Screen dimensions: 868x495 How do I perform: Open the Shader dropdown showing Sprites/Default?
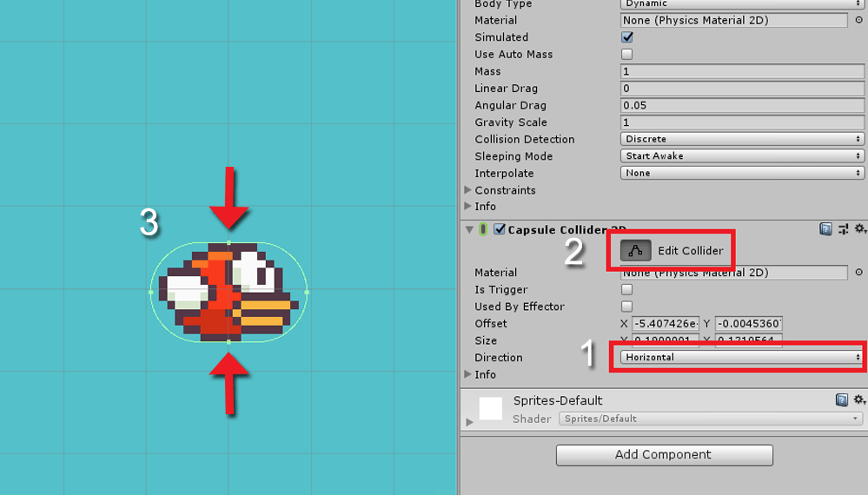[711, 419]
